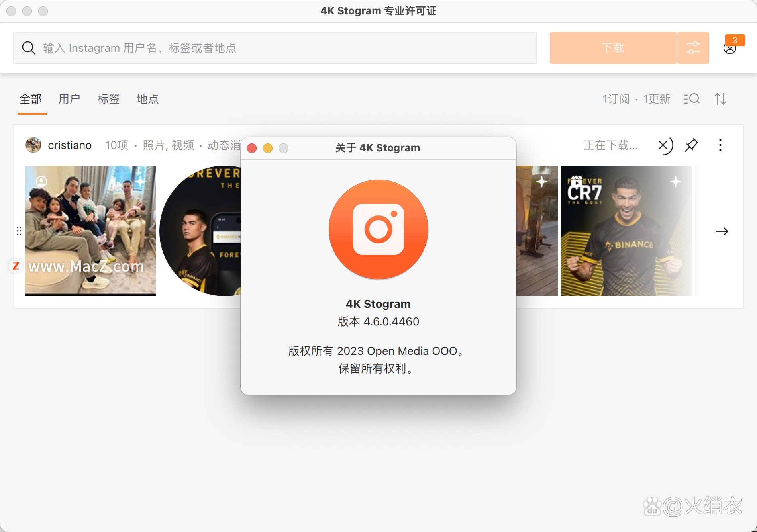Switch to the 地点 tab
Image resolution: width=757 pixels, height=532 pixels.
(x=147, y=99)
